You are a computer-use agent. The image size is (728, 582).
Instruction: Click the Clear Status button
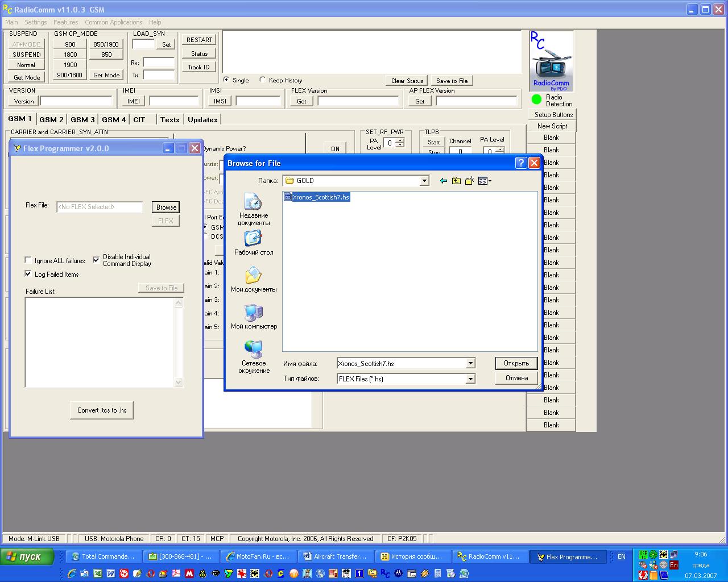click(407, 81)
